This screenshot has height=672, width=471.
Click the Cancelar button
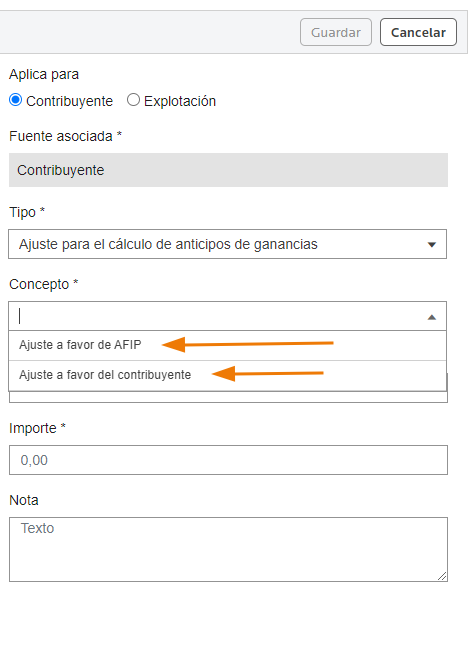point(418,32)
